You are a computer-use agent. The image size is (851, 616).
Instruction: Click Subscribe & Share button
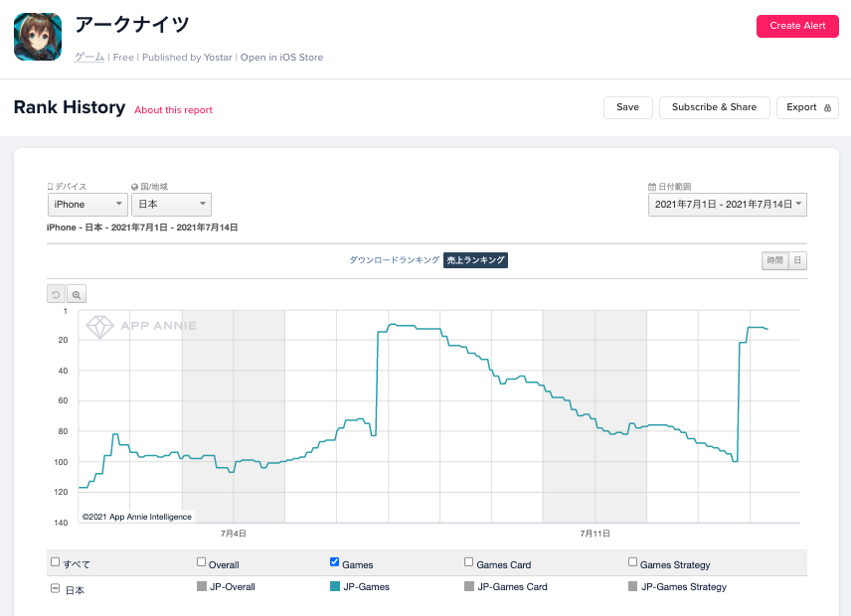tap(714, 107)
